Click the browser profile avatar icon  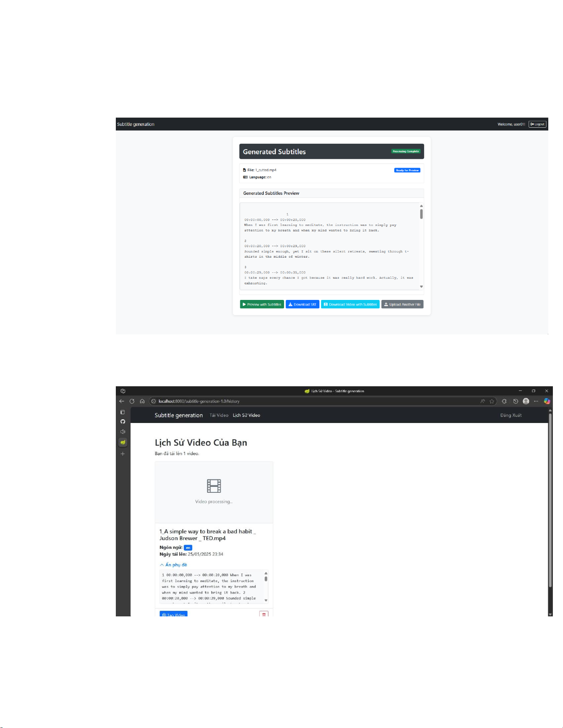point(526,401)
